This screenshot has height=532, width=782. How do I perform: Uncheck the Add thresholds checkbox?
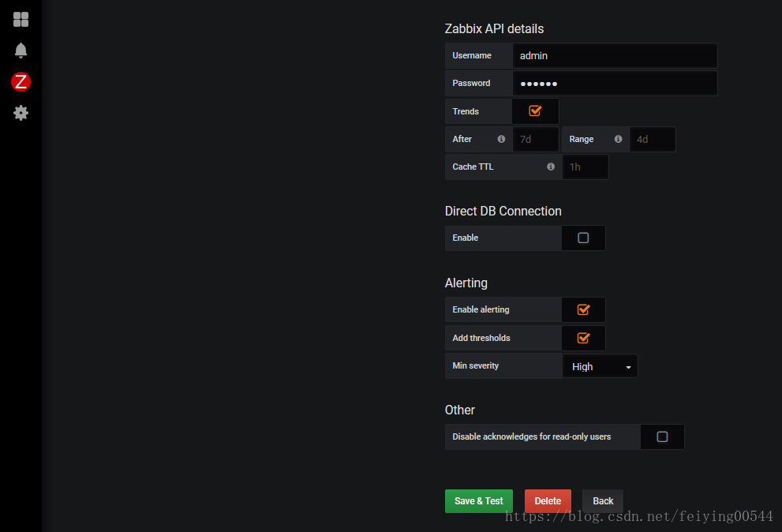point(583,338)
